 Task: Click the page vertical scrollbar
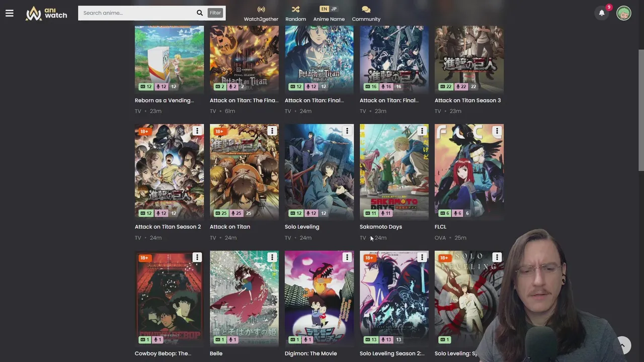point(641,111)
